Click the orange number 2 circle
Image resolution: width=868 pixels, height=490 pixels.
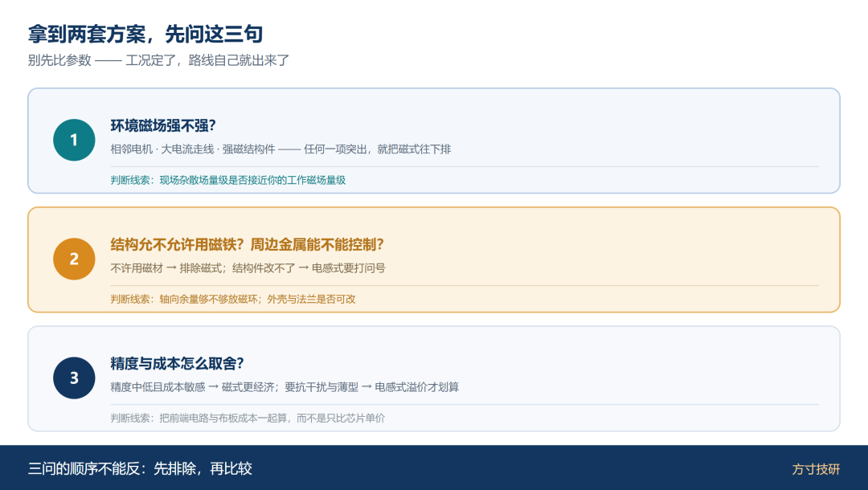(74, 259)
